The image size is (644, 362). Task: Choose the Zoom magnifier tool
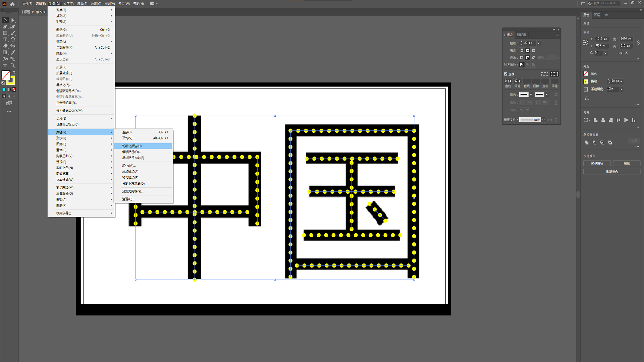click(13, 65)
